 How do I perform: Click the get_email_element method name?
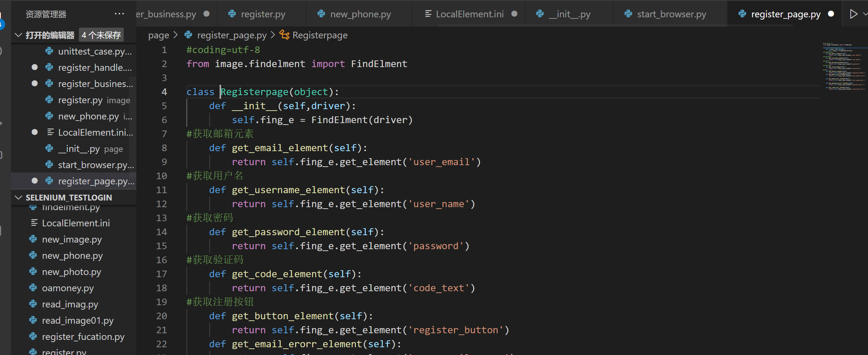280,148
